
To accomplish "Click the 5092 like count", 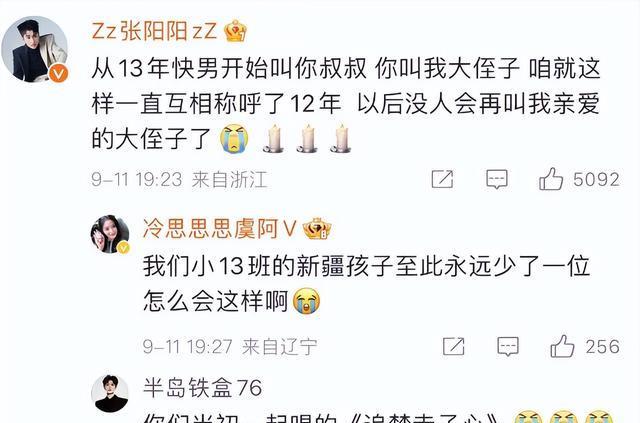I will point(596,180).
